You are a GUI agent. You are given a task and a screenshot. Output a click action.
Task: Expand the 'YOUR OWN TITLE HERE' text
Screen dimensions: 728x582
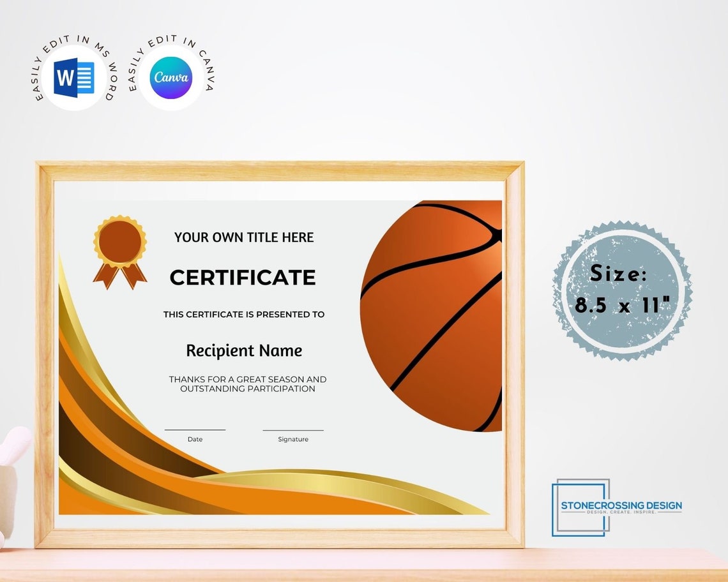(x=243, y=237)
